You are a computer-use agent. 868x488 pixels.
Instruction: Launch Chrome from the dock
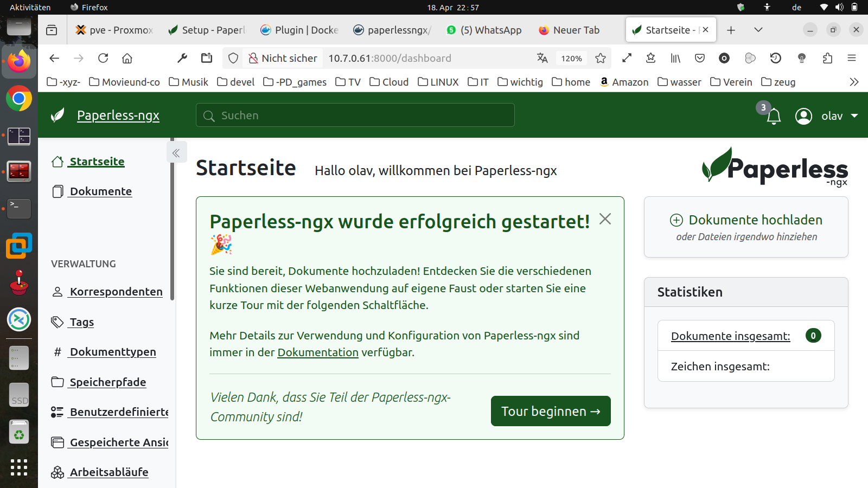pos(19,99)
